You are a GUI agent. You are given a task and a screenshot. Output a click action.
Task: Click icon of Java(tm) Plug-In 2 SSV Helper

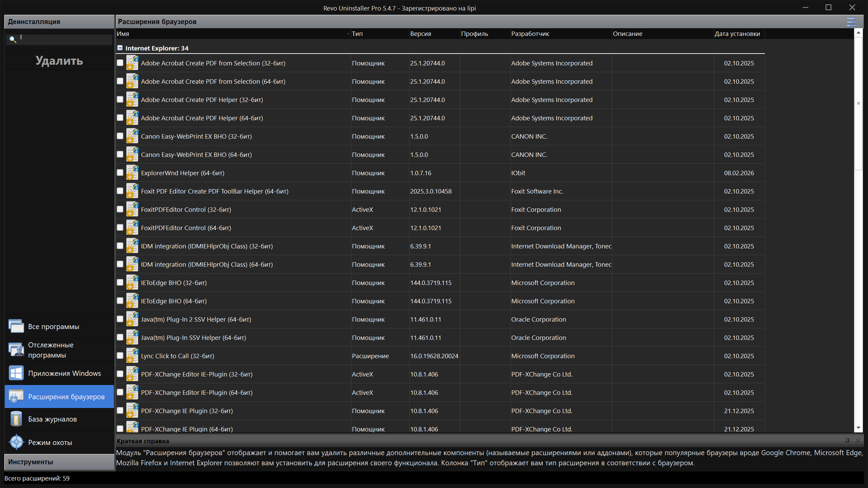132,319
